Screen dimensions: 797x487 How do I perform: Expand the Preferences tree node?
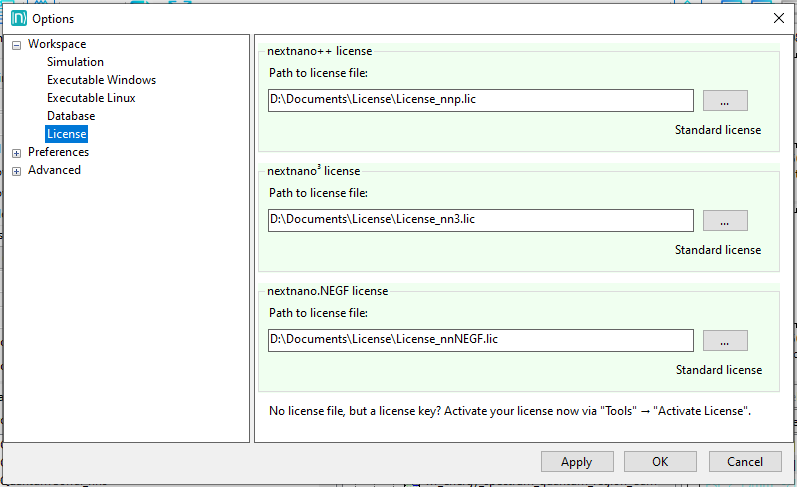pos(16,153)
